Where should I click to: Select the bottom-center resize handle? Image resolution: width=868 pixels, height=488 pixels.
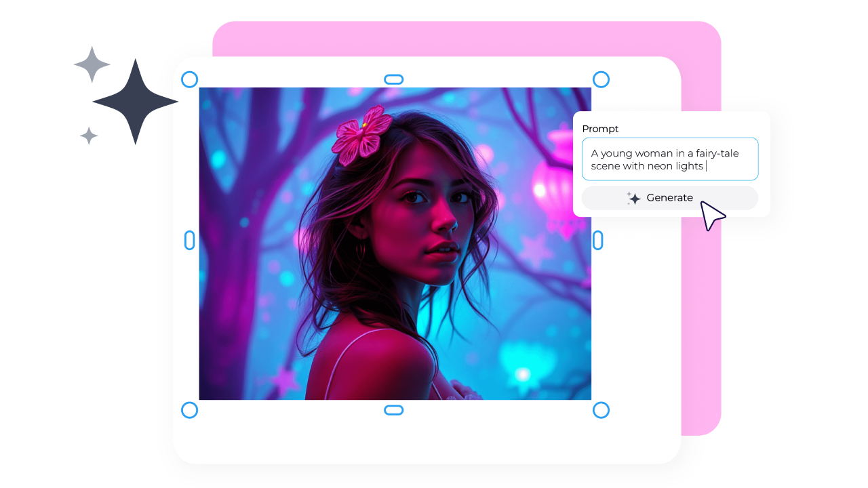coord(394,410)
